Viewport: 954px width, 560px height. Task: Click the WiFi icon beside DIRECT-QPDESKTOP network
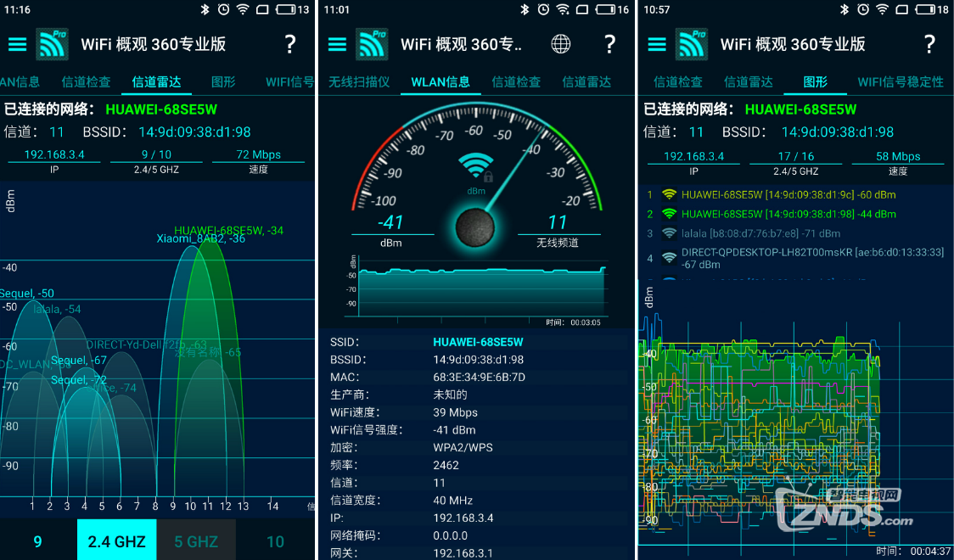click(x=670, y=258)
